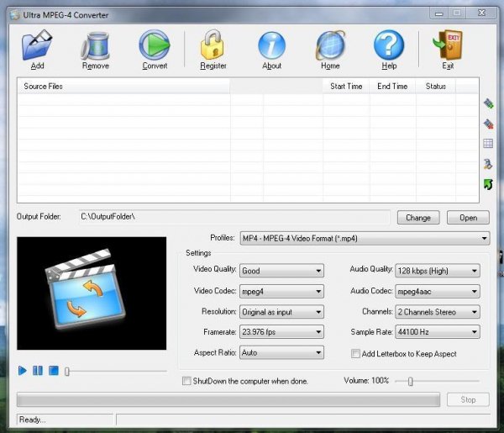Click the End Time column header
The width and height of the screenshot is (504, 433).
pyautogui.click(x=392, y=87)
